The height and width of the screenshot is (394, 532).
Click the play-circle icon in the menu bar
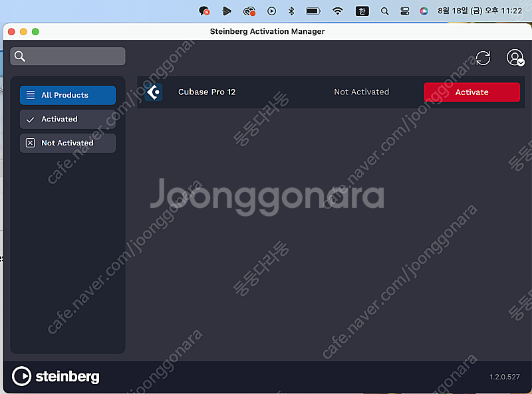coord(271,11)
